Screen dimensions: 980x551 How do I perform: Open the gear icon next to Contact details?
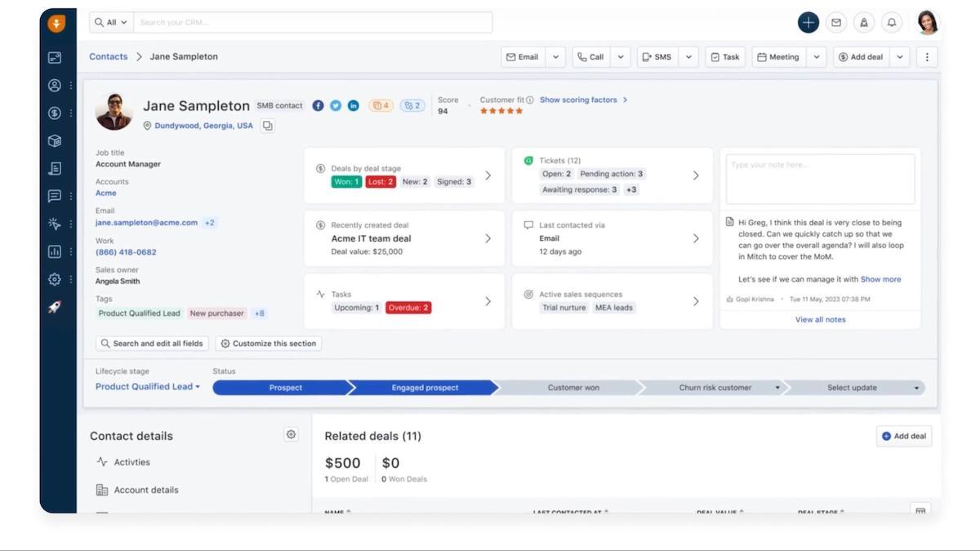tap(291, 435)
